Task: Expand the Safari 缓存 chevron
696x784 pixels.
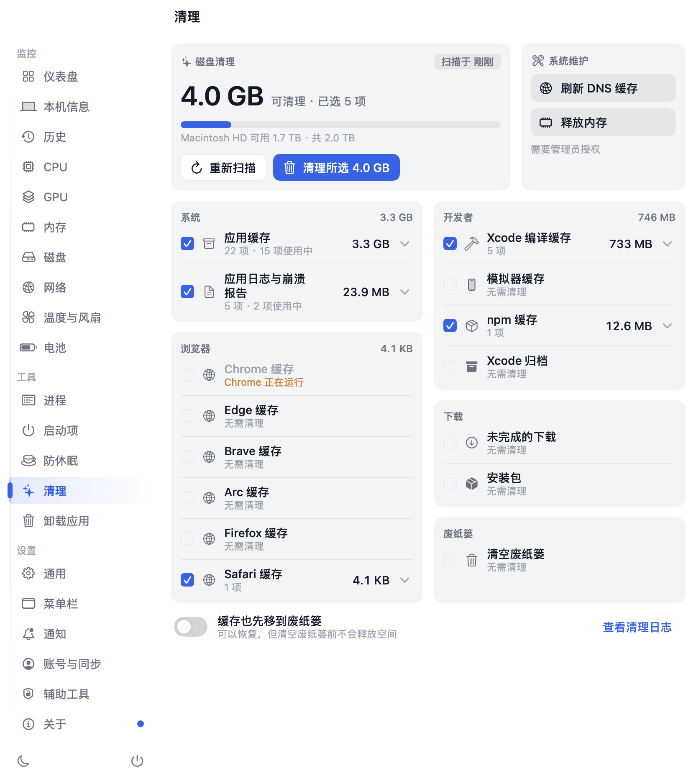Action: (x=404, y=580)
